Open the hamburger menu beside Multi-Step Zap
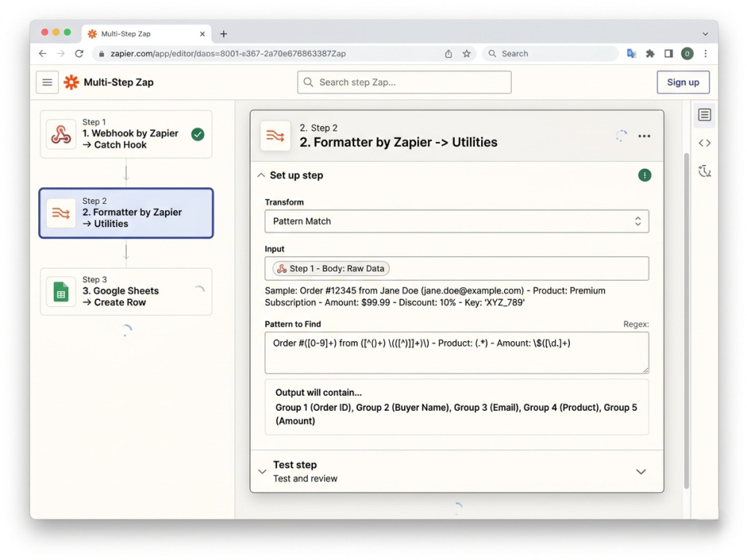The image size is (747, 560). pyautogui.click(x=47, y=82)
